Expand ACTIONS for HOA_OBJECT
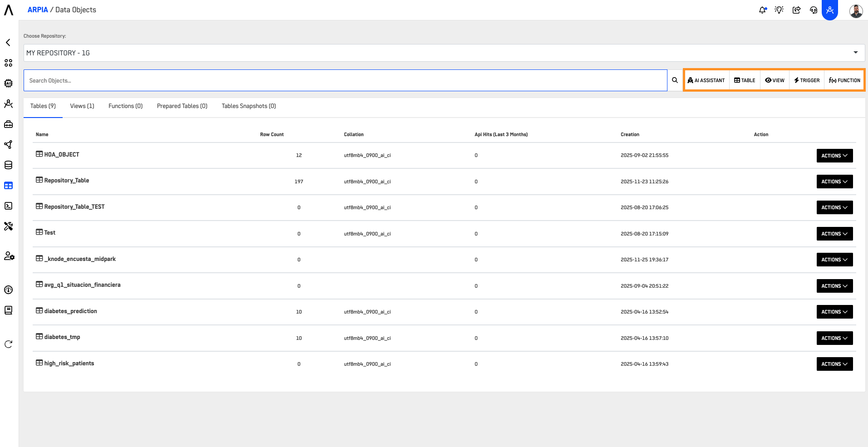 [834, 155]
